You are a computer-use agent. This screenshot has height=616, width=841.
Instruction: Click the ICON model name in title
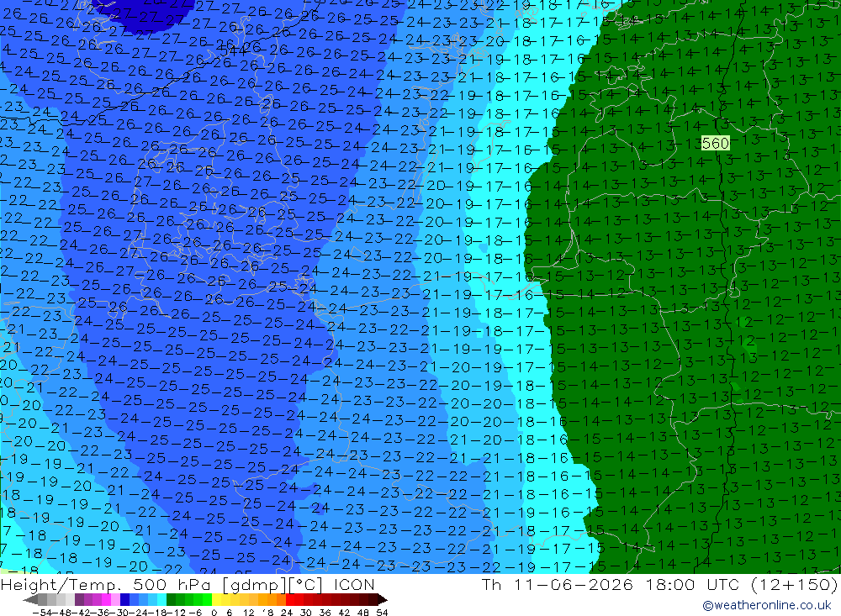point(354,584)
